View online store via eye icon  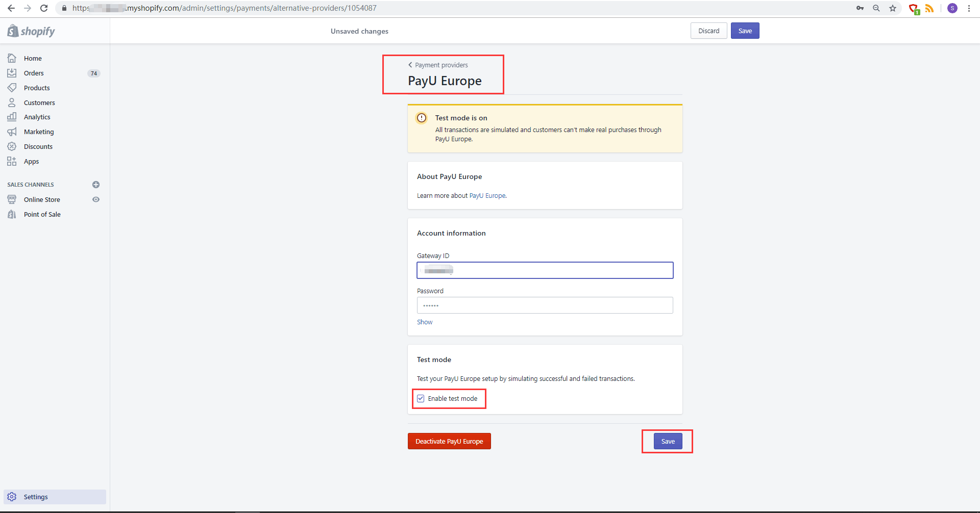96,199
